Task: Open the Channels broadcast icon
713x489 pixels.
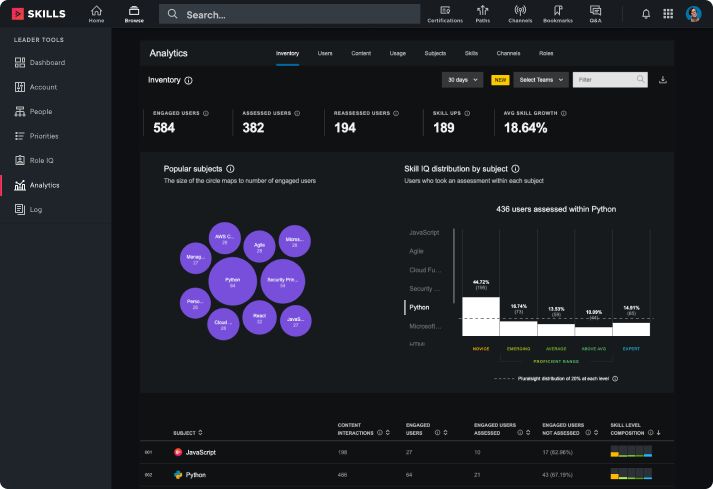Action: [x=520, y=13]
